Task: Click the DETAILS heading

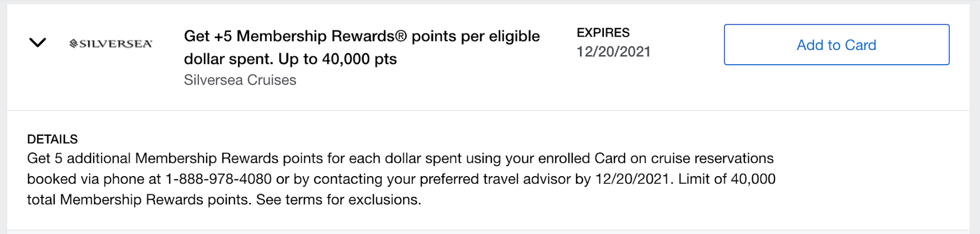Action: coord(52,139)
